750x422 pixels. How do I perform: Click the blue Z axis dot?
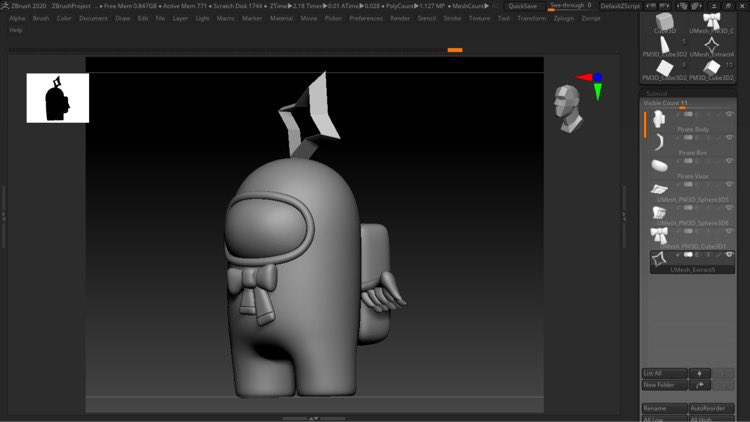tap(597, 77)
